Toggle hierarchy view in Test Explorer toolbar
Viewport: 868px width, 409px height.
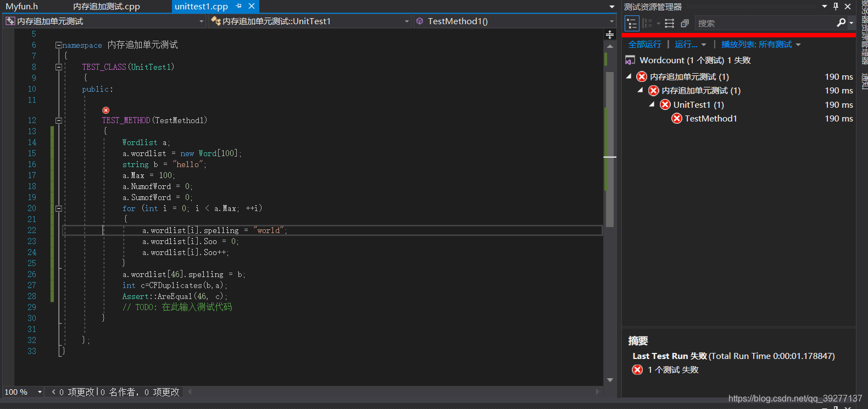pyautogui.click(x=632, y=24)
